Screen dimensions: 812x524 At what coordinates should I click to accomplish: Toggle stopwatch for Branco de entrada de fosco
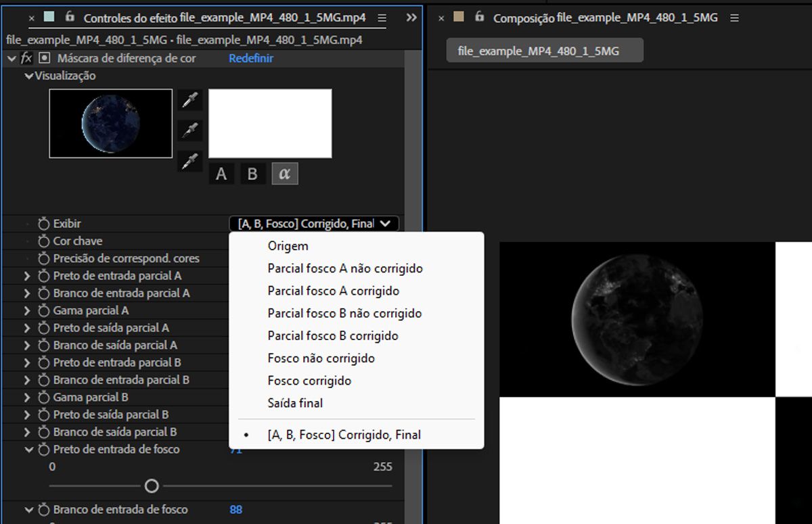[44, 510]
